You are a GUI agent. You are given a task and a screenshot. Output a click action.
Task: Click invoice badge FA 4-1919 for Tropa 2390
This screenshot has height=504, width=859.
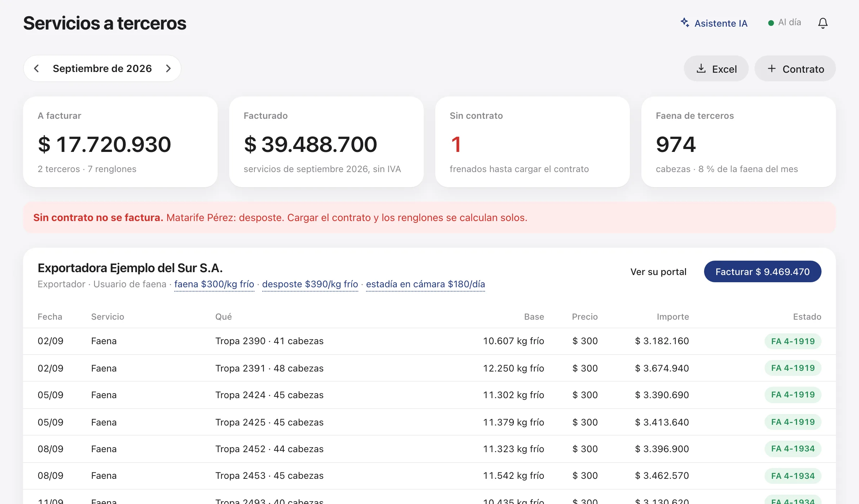[793, 341]
